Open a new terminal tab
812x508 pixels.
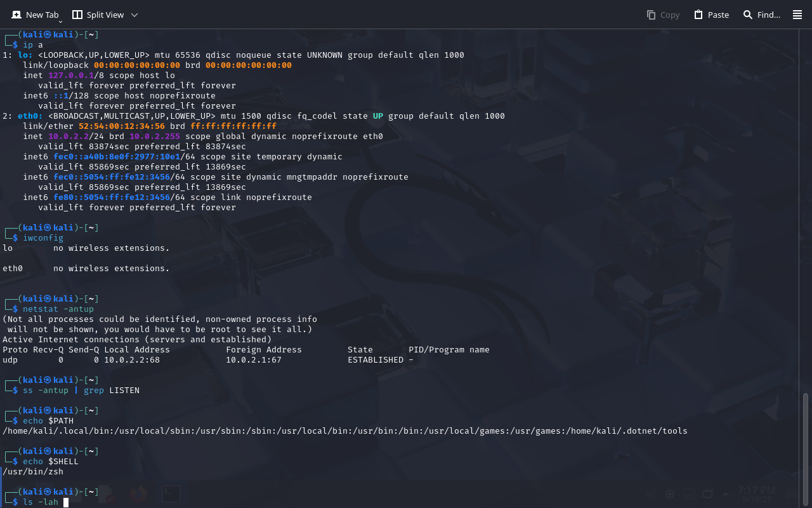(35, 15)
